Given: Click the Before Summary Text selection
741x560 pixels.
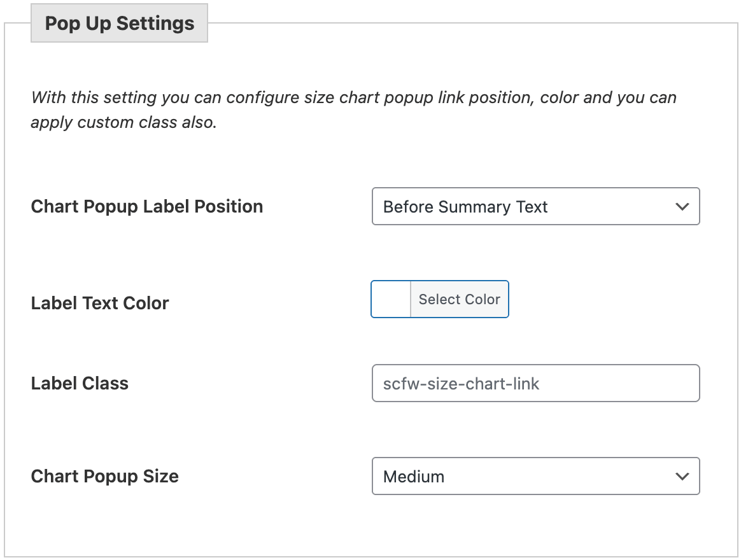Looking at the screenshot, I should [x=465, y=206].
